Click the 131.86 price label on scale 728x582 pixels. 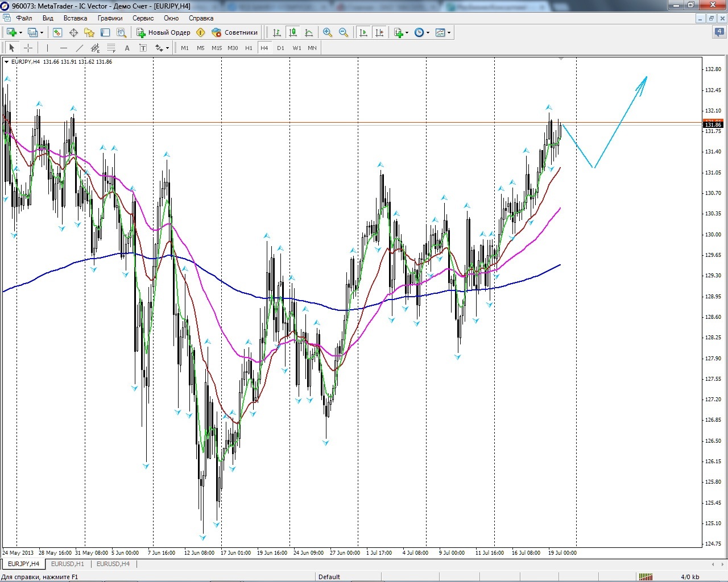coord(713,124)
